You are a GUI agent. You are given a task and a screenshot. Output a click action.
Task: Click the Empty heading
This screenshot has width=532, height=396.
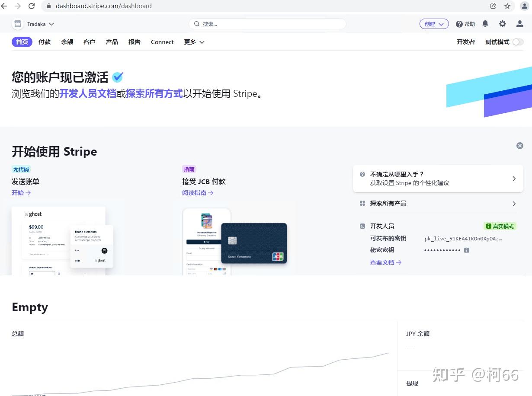point(30,307)
